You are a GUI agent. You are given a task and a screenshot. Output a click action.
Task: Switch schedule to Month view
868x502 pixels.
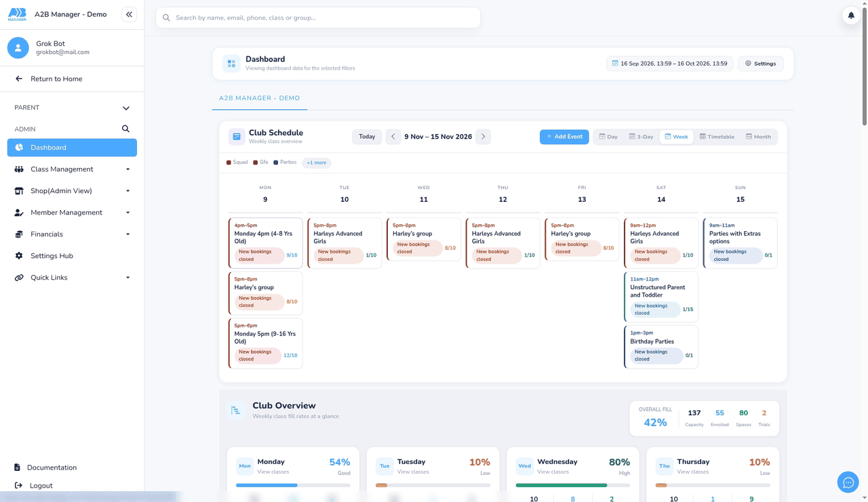tap(758, 137)
